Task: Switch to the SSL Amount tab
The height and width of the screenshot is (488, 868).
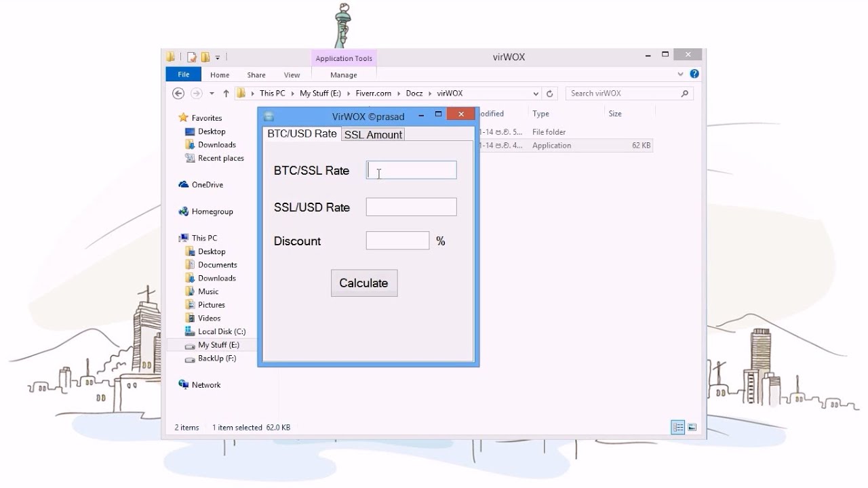Action: click(373, 134)
